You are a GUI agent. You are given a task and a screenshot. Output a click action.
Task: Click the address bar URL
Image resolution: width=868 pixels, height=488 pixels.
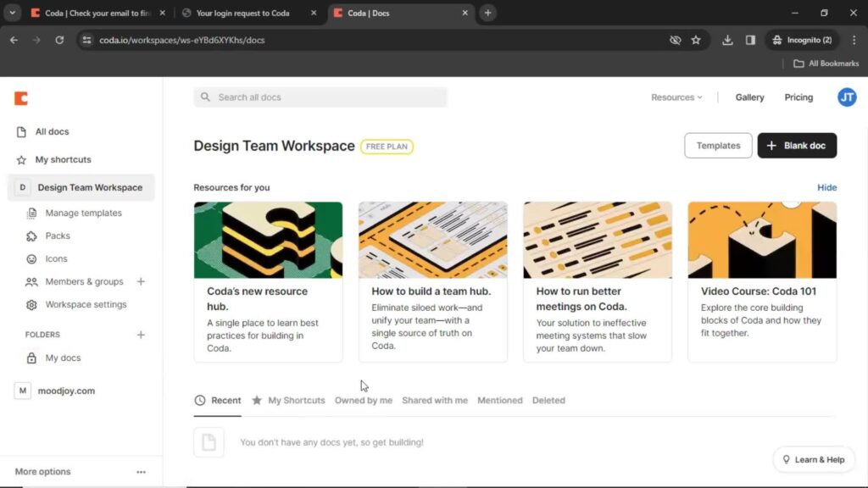(182, 41)
